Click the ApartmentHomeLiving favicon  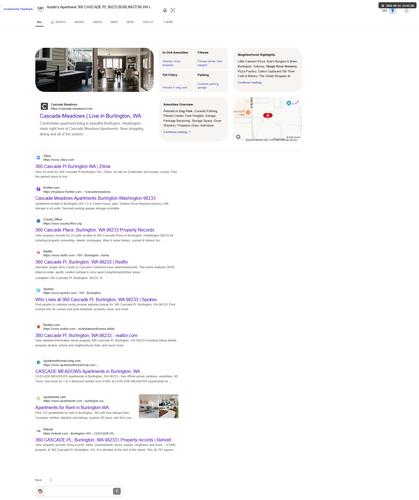pos(38,362)
